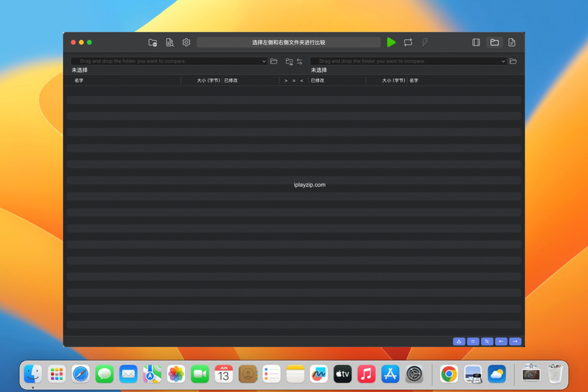Toggle the warning triangle filter button
Screen dimensions: 588x392
click(459, 341)
